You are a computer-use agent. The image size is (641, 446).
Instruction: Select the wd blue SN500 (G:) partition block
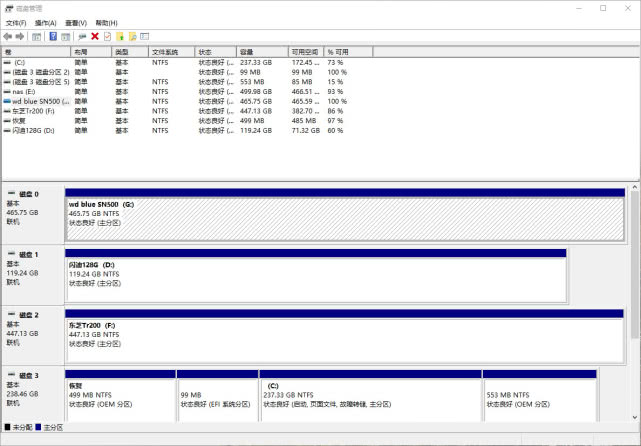[x=345, y=215]
